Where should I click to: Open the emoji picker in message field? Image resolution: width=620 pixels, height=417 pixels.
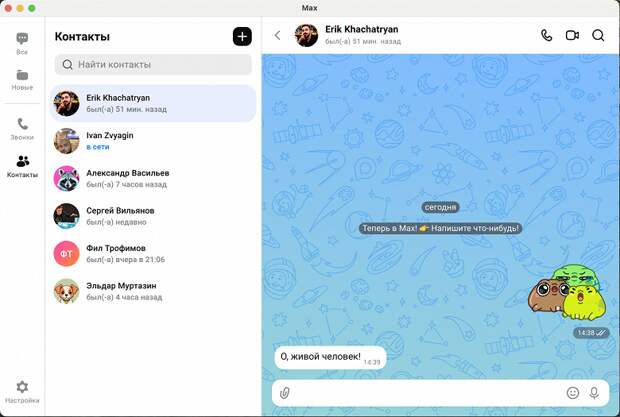click(573, 392)
